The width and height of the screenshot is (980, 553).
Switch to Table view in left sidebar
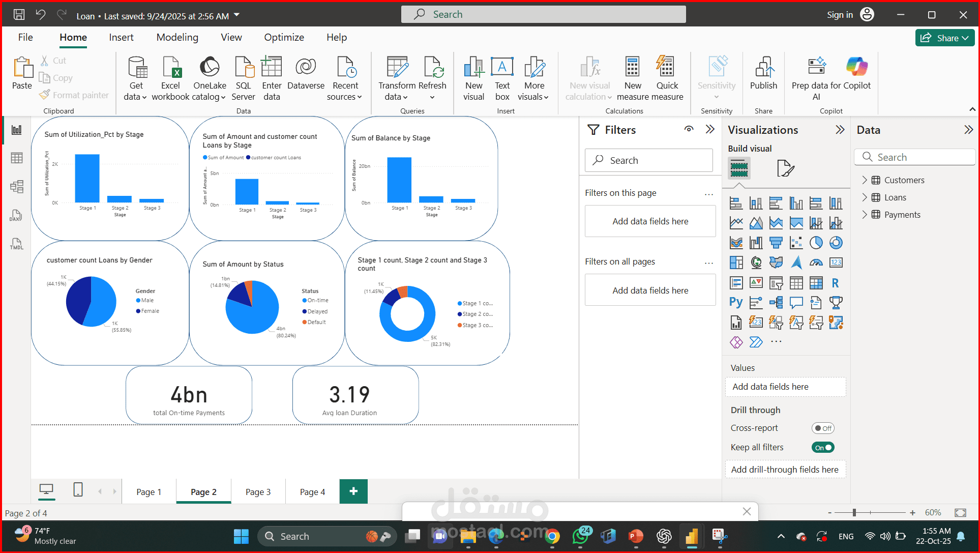point(16,158)
